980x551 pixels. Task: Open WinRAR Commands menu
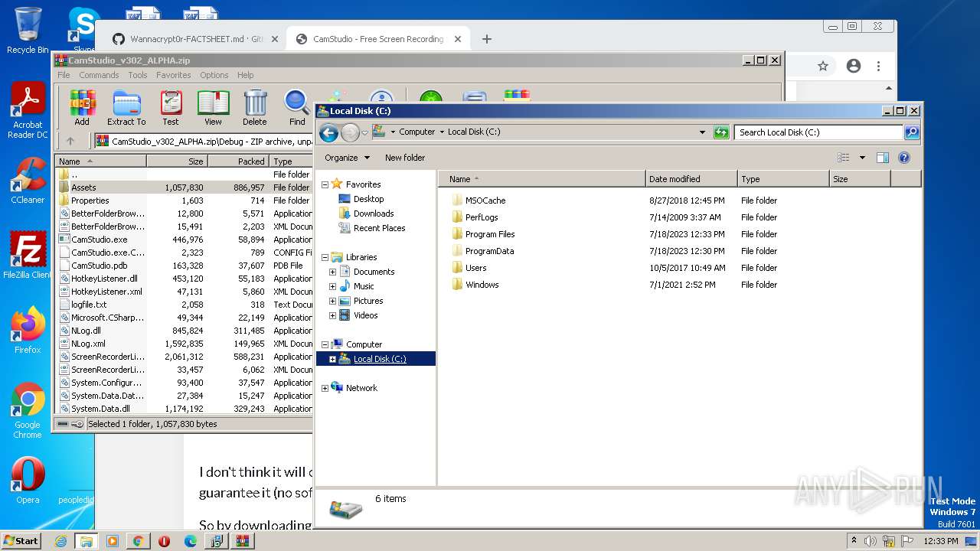[99, 75]
